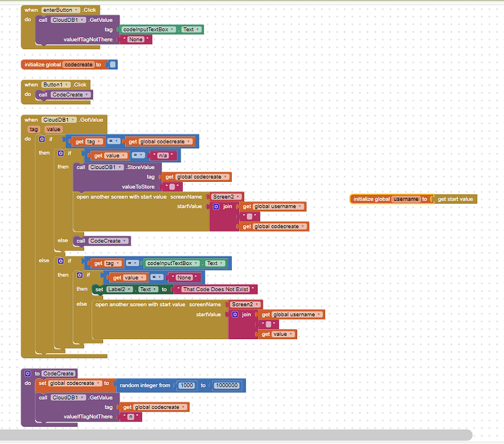Expand the enterButton component dropdown
This screenshot has height=444, width=504.
pos(77,10)
